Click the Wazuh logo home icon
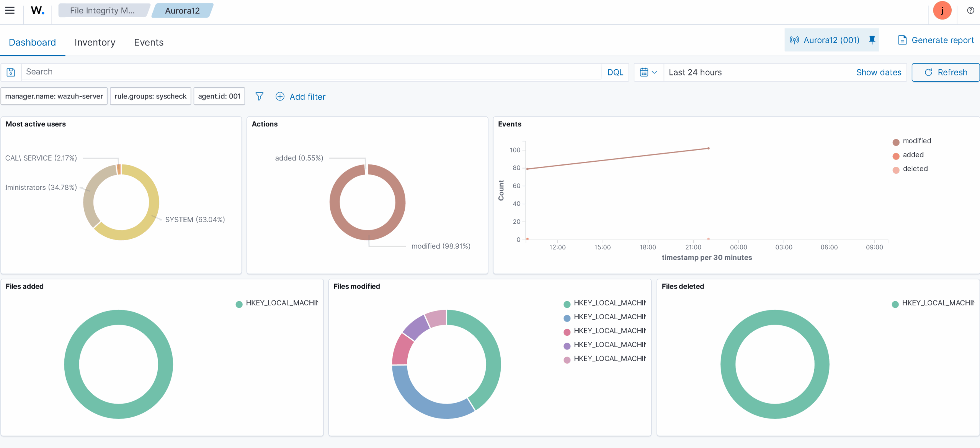The image size is (980, 448). click(x=38, y=10)
